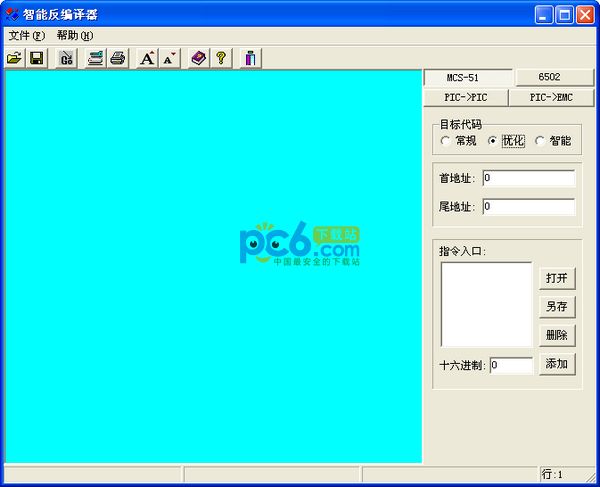Click the yellow question mark icon

[221, 59]
